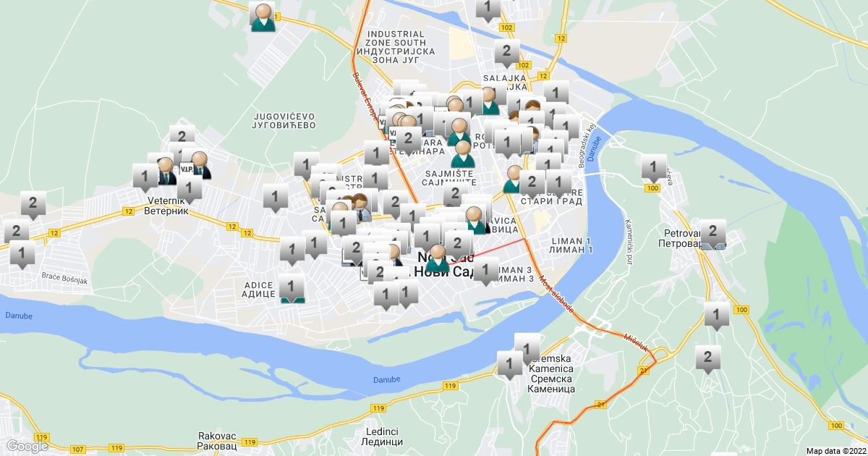Viewport: 868px width, 456px height.
Task: Select the "2" marker in the map's bottom-right area
Action: pos(708,358)
